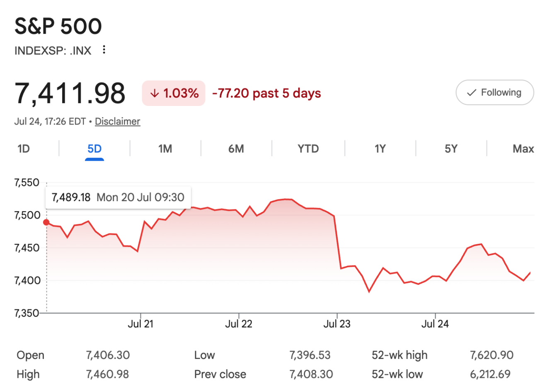Click the red chart start point dot

pyautogui.click(x=46, y=222)
